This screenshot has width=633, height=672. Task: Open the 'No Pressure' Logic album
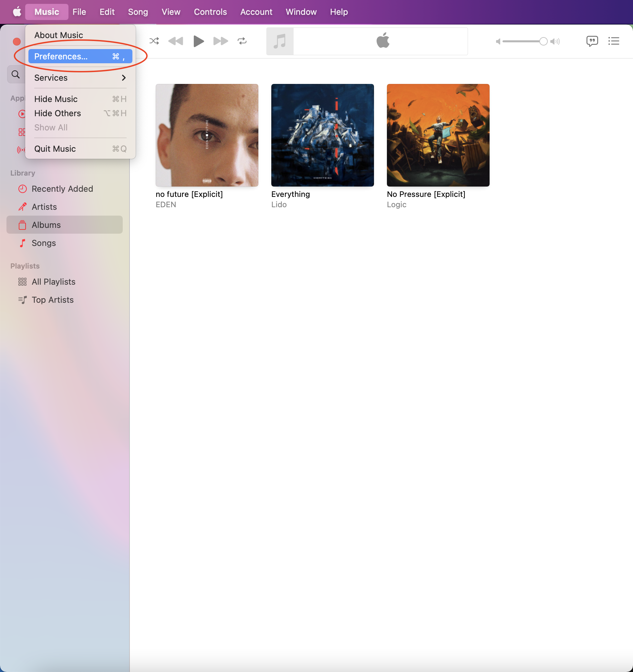pos(438,135)
